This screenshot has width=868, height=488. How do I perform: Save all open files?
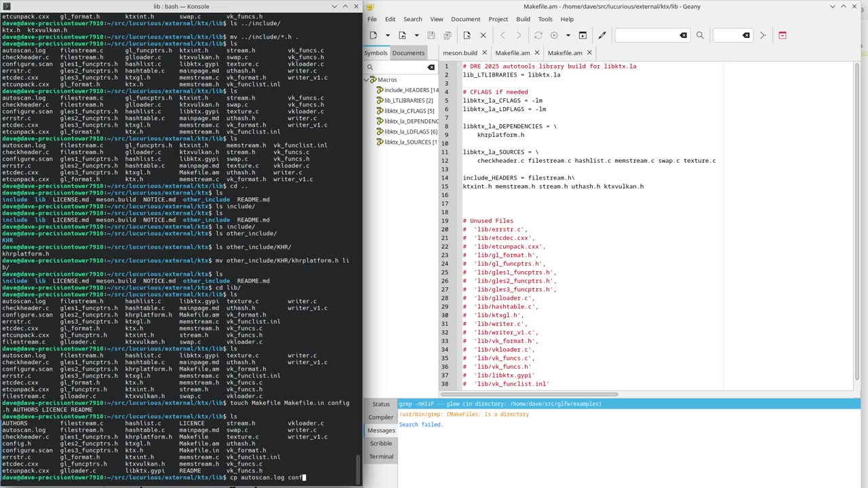pos(447,35)
